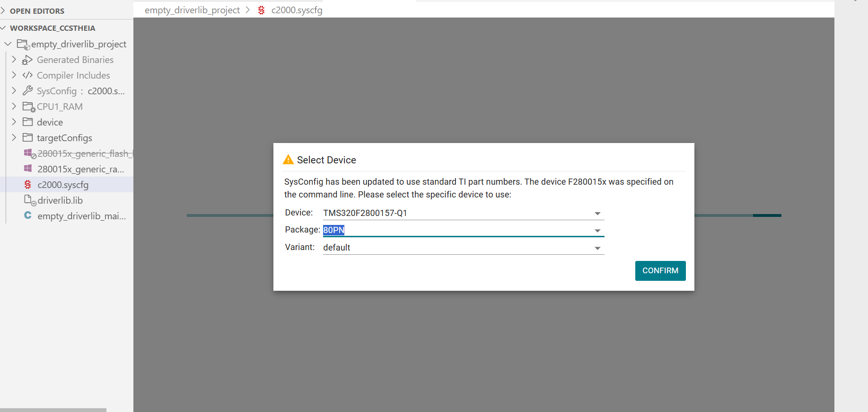Select 280015x_generic_ra... linker file
Screen dimensions: 868x412
[81, 169]
